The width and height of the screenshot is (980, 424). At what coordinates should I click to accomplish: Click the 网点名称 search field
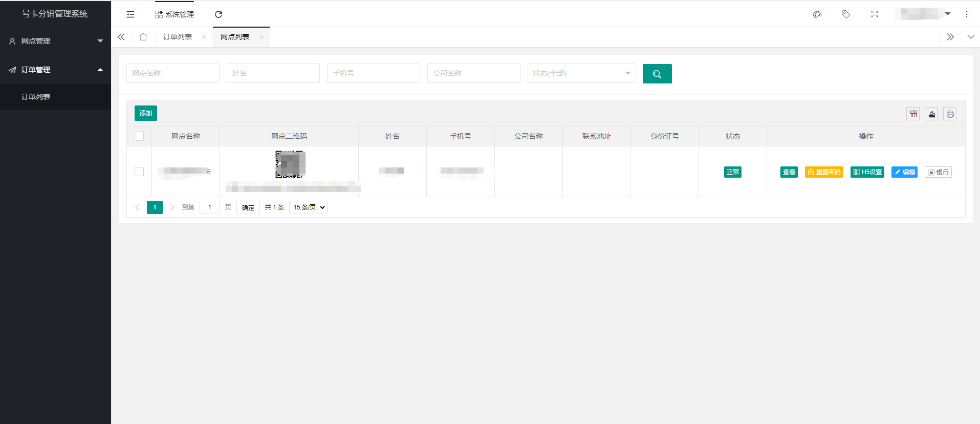[x=173, y=73]
